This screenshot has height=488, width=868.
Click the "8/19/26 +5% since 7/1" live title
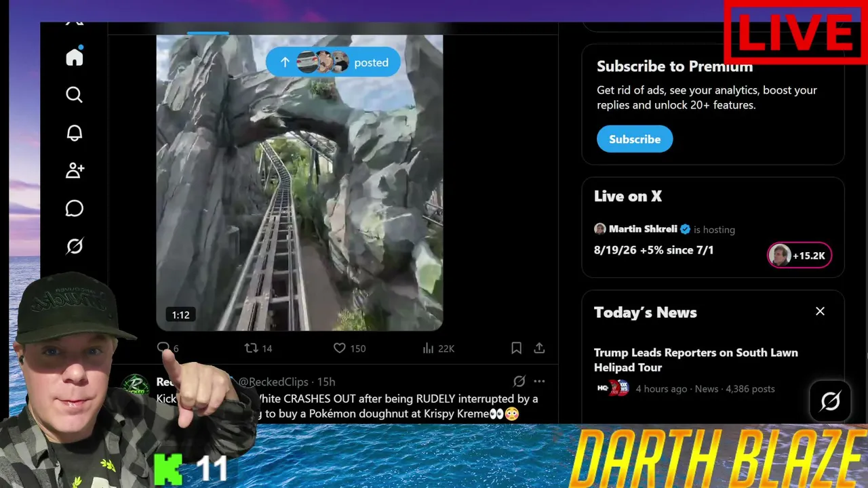click(654, 250)
